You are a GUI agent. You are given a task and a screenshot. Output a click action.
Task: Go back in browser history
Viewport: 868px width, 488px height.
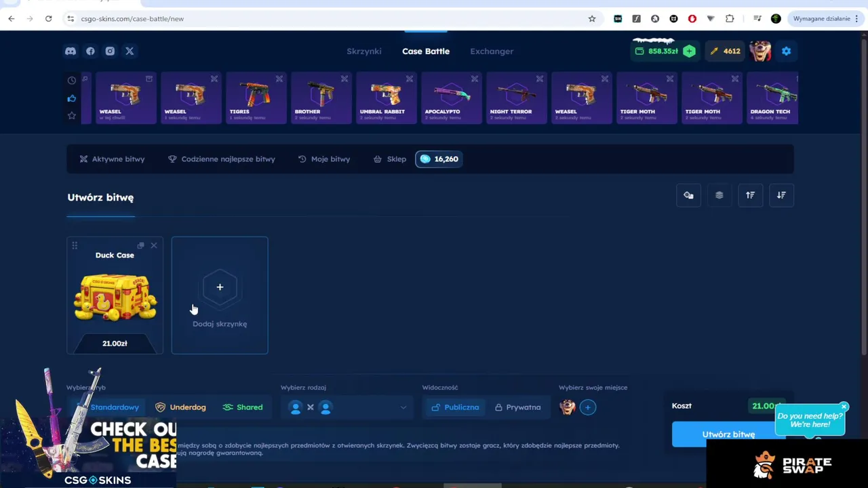(12, 18)
